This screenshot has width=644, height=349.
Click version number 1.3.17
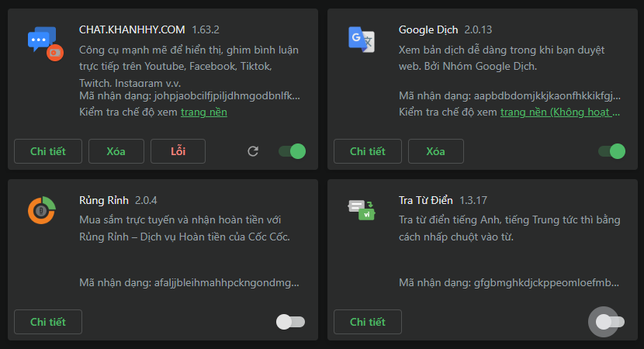pos(473,200)
